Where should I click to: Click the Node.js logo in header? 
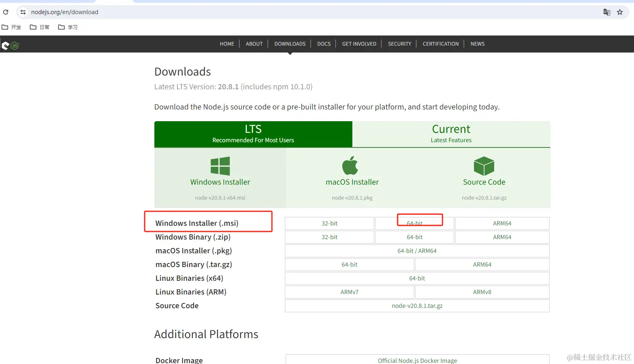10,45
